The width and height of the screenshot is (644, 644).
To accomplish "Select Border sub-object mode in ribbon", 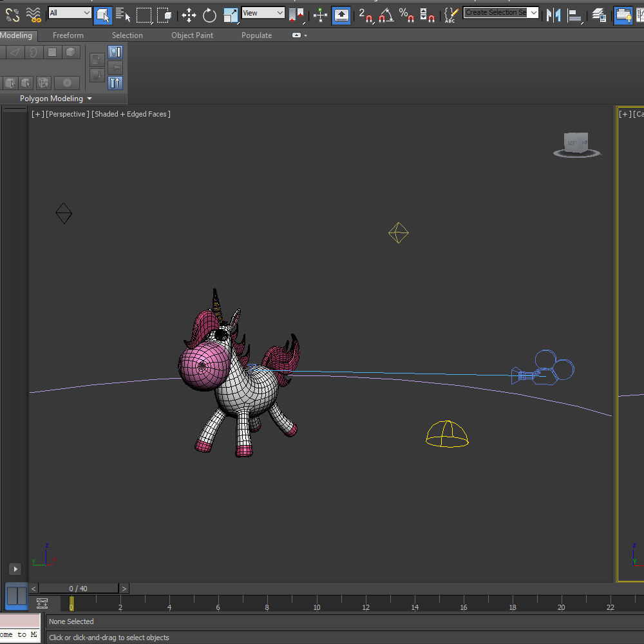I will [x=33, y=52].
